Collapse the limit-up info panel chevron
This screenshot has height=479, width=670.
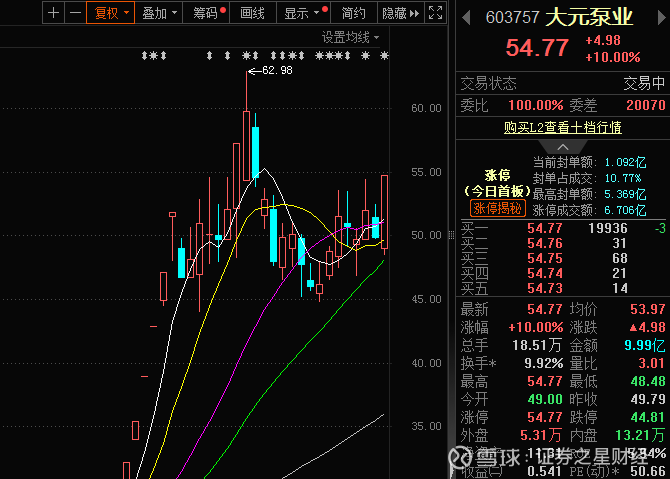[563, 147]
